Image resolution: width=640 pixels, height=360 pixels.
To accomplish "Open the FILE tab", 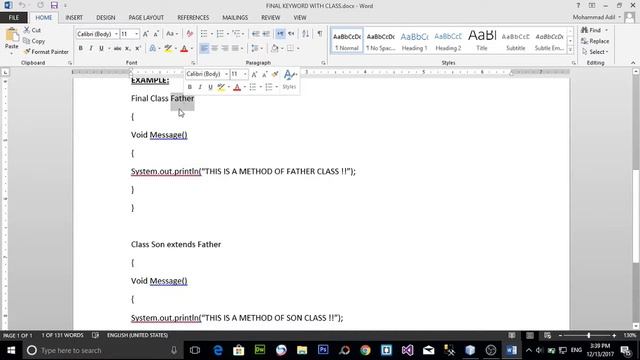I will pos(14,18).
